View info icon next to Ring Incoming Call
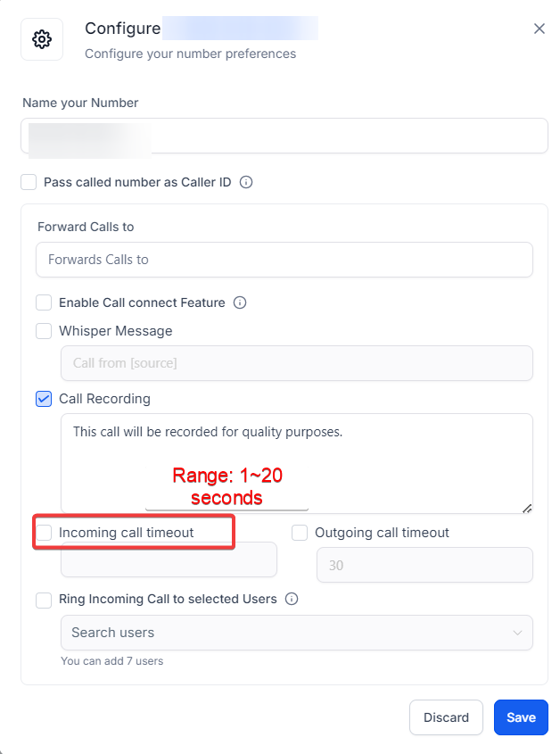Screen dimensions: 560x754 point(292,599)
